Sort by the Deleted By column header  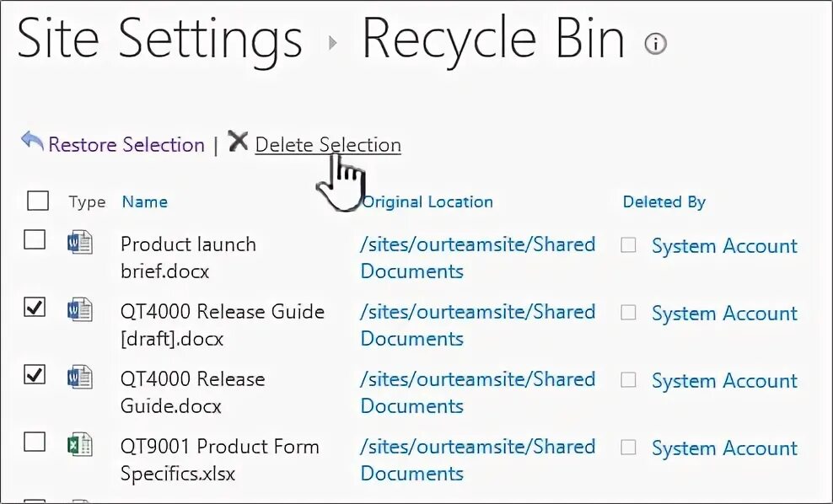point(664,201)
